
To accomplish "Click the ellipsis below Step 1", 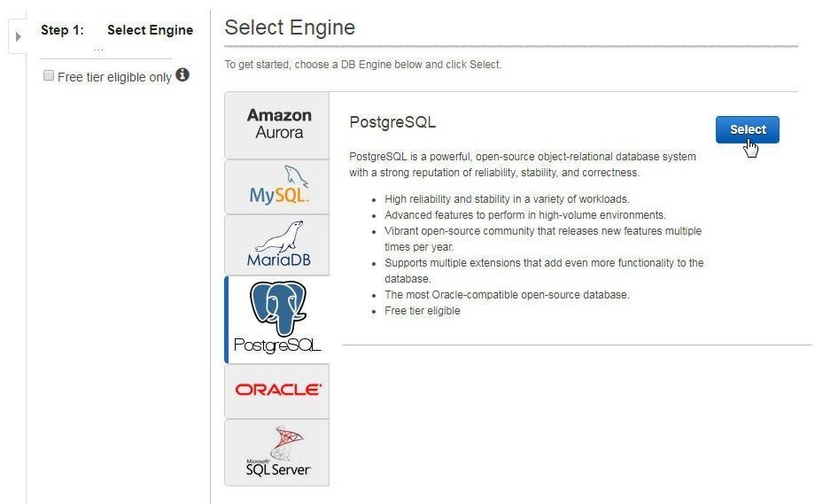I will [x=98, y=50].
